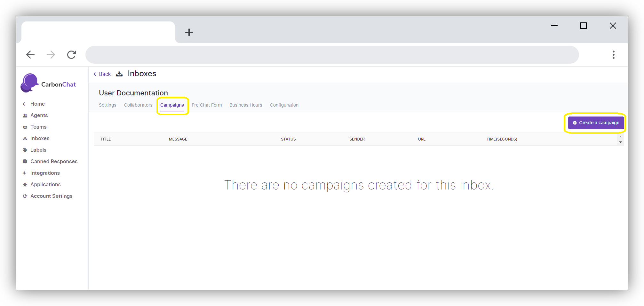
Task: Collapse sidebar using Home chevron
Action: coord(24,104)
